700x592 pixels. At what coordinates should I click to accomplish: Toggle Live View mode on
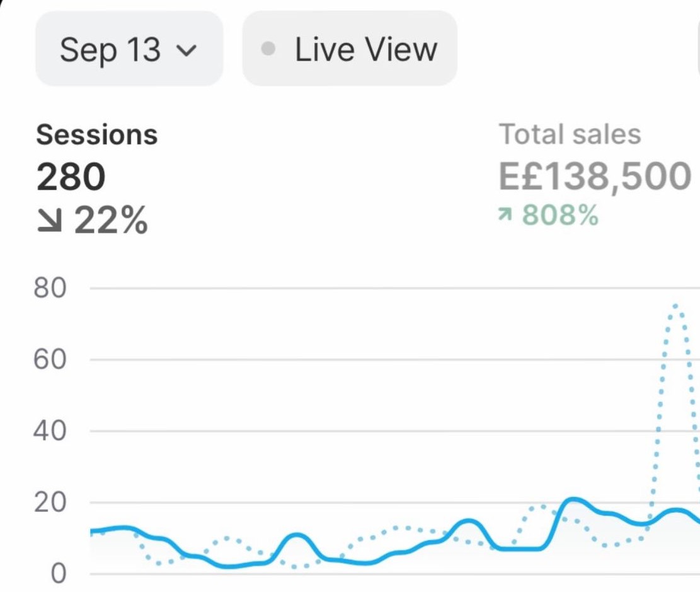point(348,49)
